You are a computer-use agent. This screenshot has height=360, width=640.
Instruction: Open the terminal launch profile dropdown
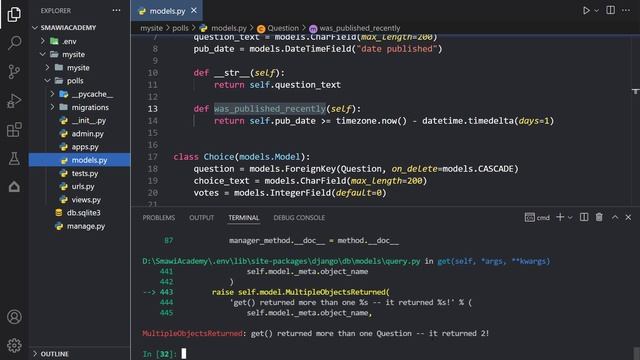tap(570, 218)
